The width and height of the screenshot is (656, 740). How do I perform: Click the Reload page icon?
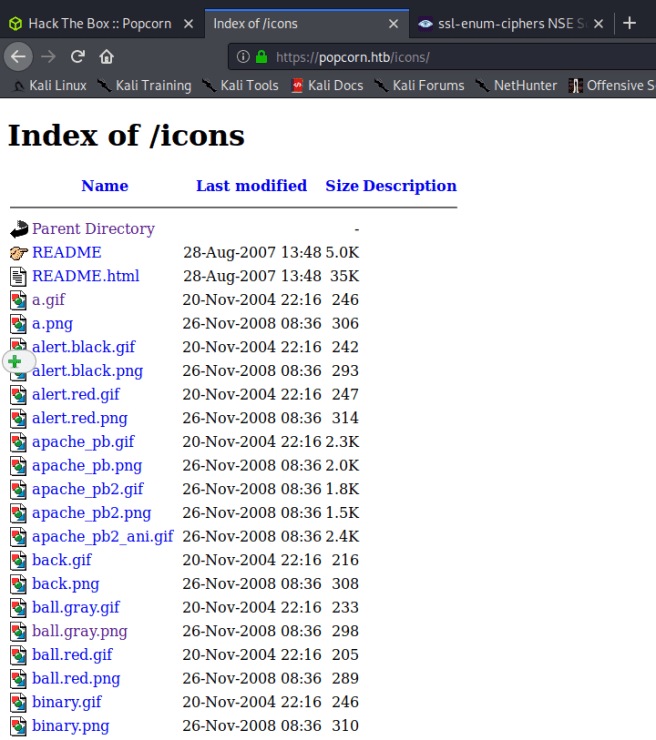coord(77,56)
